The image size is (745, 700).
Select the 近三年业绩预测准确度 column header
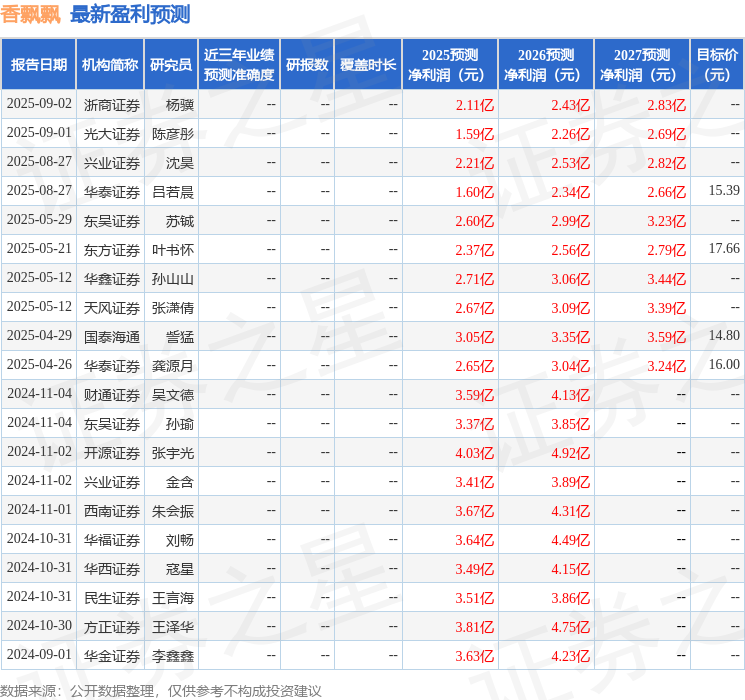coord(239,65)
